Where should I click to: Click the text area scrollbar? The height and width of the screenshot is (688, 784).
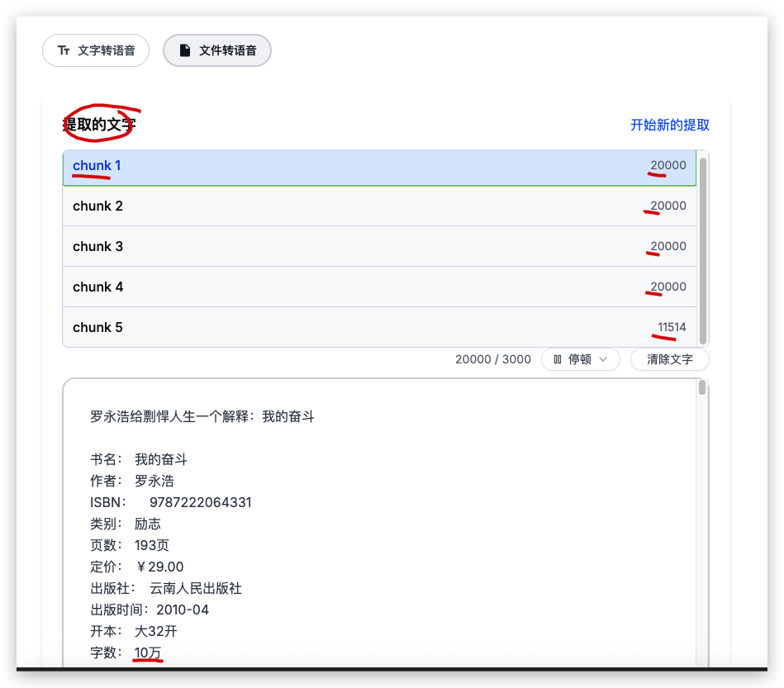click(x=702, y=387)
